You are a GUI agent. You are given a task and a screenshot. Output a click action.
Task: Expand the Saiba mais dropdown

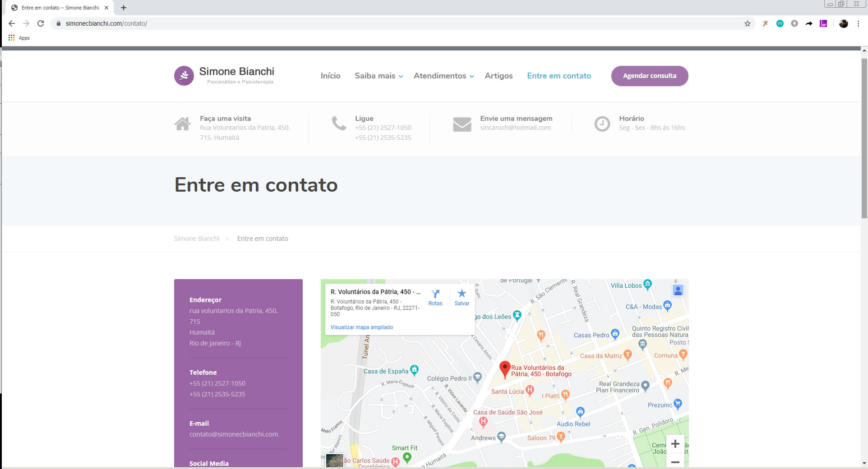tap(379, 76)
